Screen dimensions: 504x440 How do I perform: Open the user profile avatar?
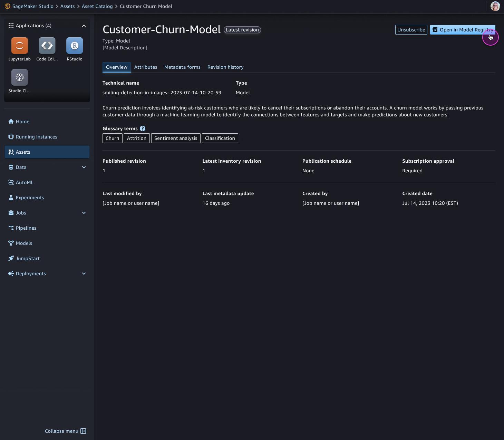coord(495,6)
